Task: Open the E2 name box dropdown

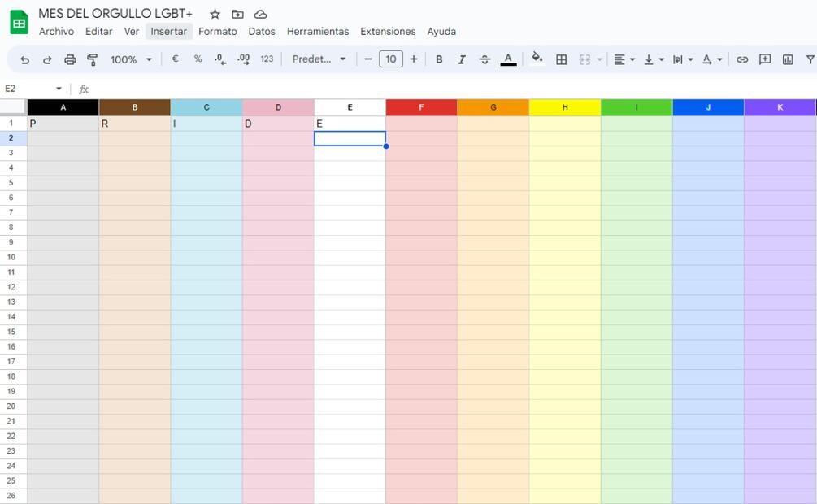Action: coord(59,89)
